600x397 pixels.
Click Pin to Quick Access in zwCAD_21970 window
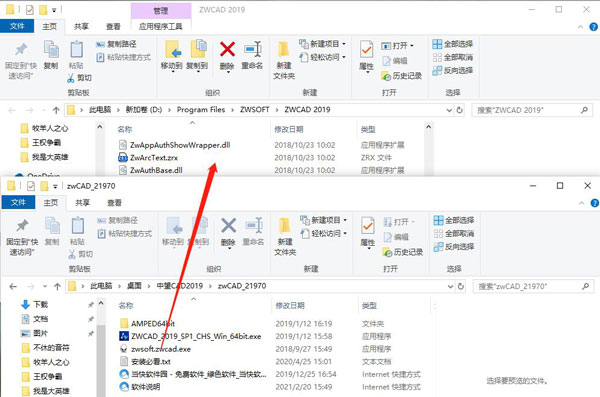point(22,236)
